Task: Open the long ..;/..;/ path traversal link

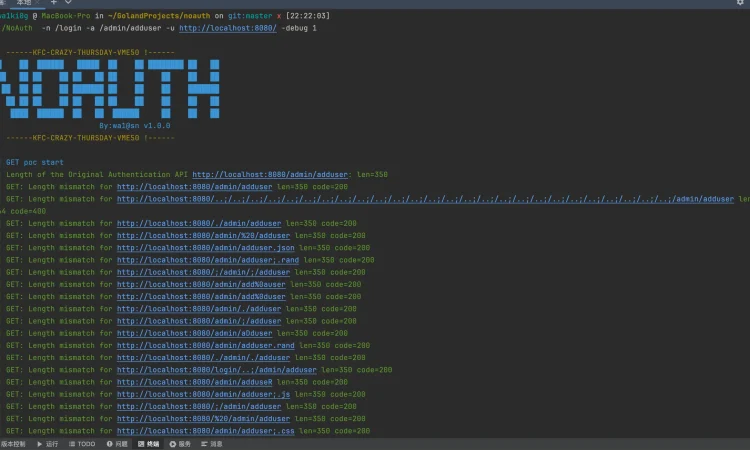Action: (x=425, y=199)
